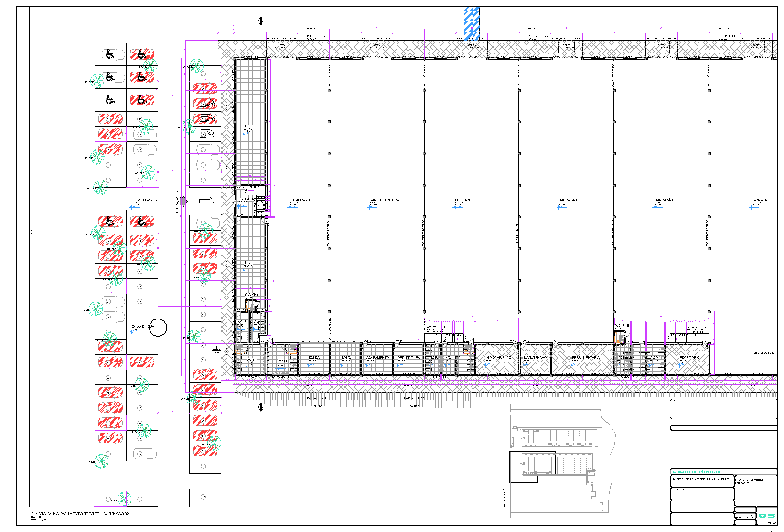784x532 pixels.
Task: Select the wheelchair symbol without a car outline
Action: tap(110, 100)
